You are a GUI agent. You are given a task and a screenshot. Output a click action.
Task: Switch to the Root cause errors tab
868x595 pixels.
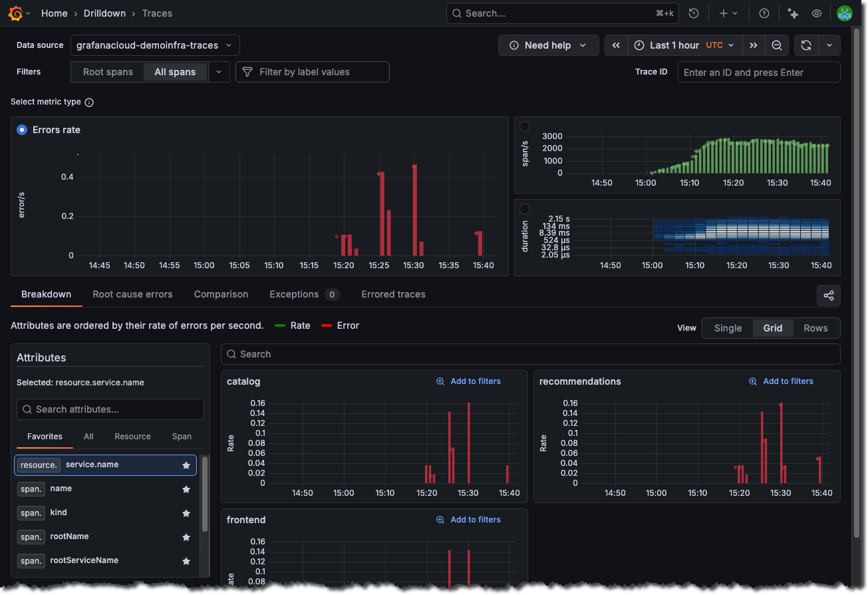pyautogui.click(x=132, y=294)
